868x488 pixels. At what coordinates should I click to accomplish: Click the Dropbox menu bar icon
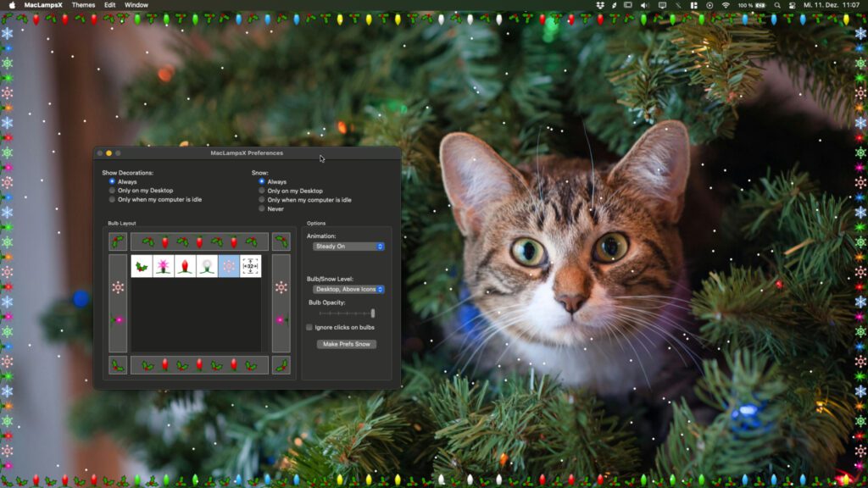[x=600, y=7]
